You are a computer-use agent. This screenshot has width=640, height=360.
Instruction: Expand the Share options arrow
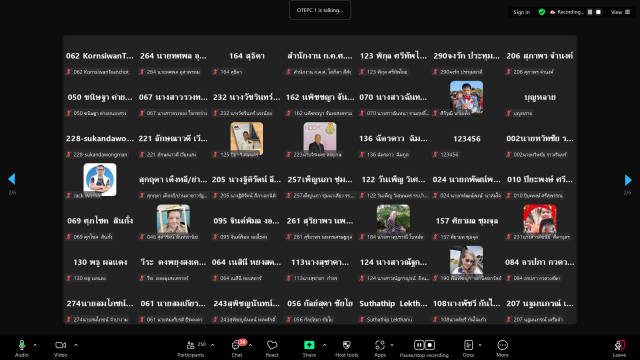click(x=324, y=345)
